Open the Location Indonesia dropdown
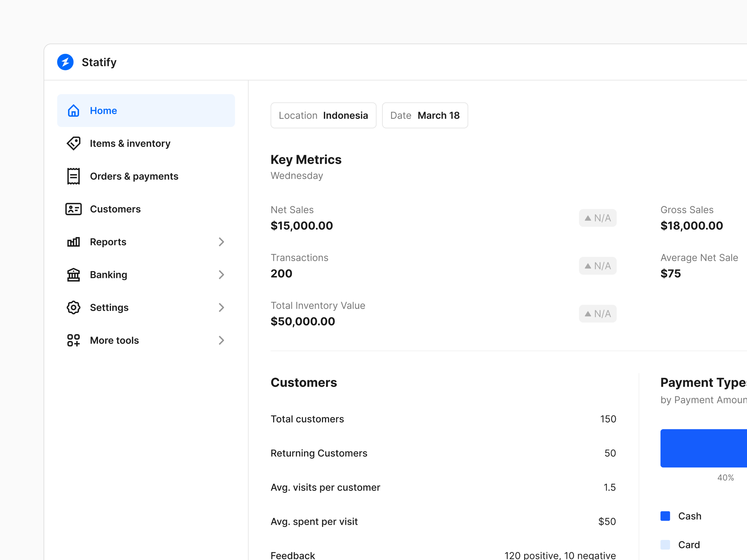Image resolution: width=747 pixels, height=560 pixels. (323, 115)
